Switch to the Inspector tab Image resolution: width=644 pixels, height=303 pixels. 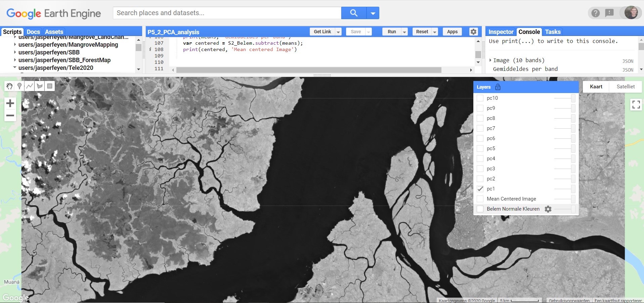click(x=501, y=32)
